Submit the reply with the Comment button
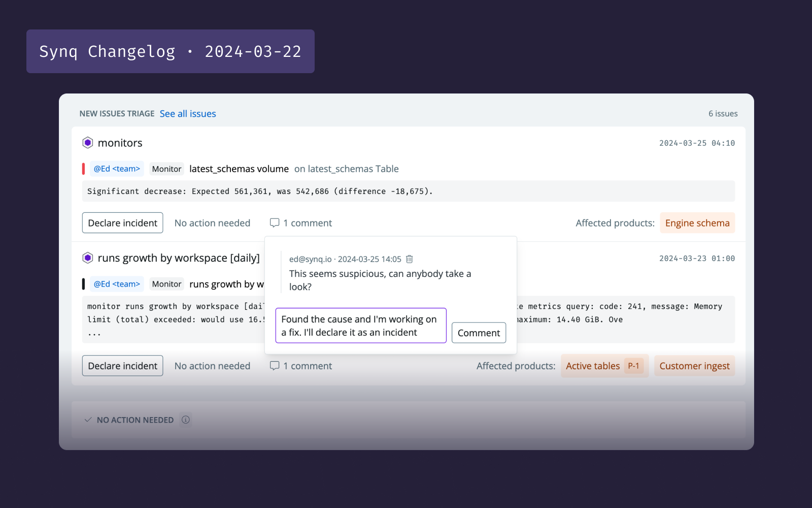 pos(479,333)
